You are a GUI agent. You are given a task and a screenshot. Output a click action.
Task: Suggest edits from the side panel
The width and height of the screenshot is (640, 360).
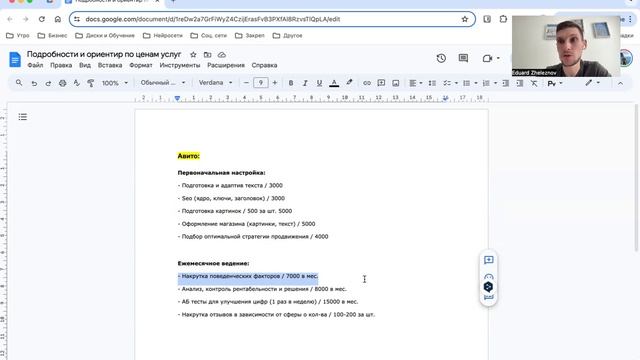[x=489, y=297]
